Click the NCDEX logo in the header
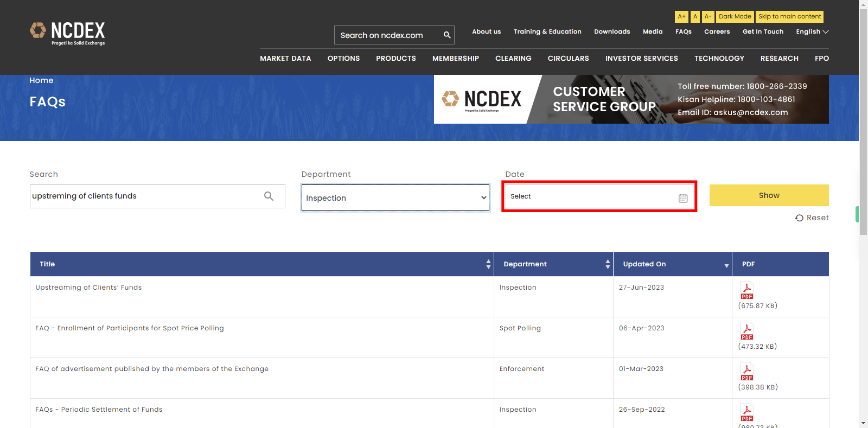 (67, 34)
